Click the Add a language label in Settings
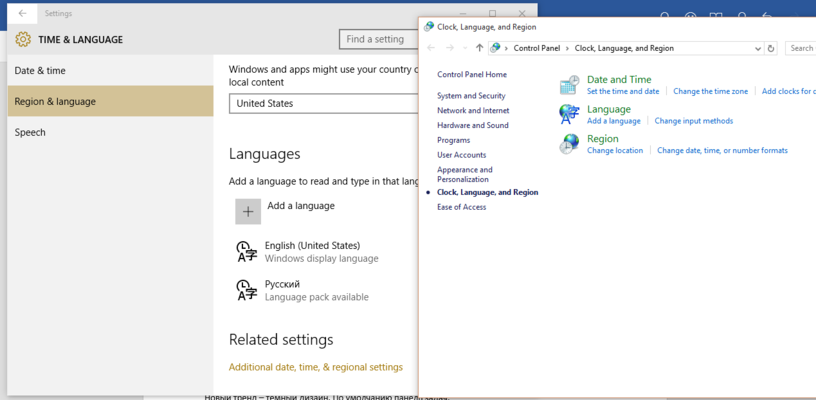Image resolution: width=816 pixels, height=400 pixels. pyautogui.click(x=301, y=205)
